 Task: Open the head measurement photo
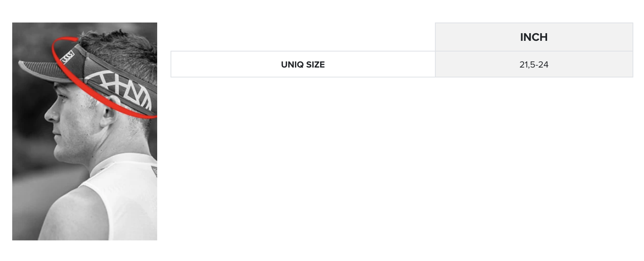tap(84, 131)
